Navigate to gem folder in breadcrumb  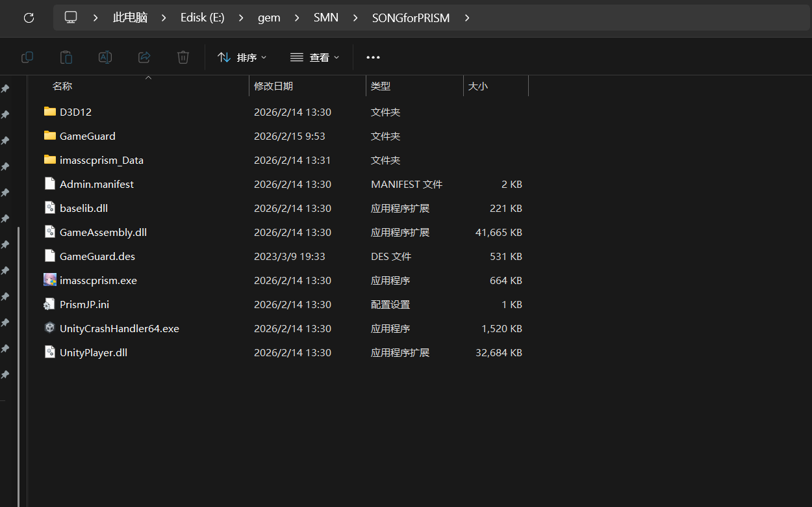click(x=269, y=18)
